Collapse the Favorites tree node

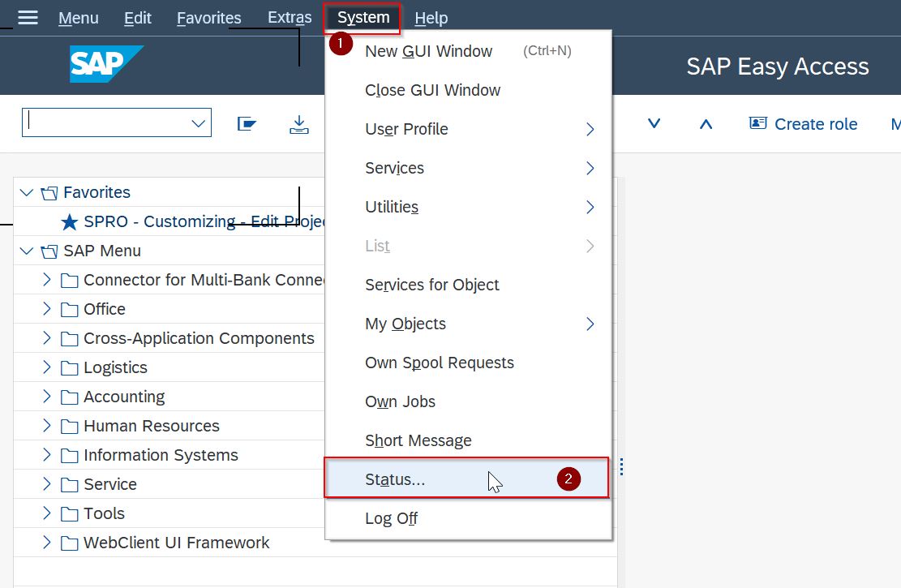[x=26, y=192]
